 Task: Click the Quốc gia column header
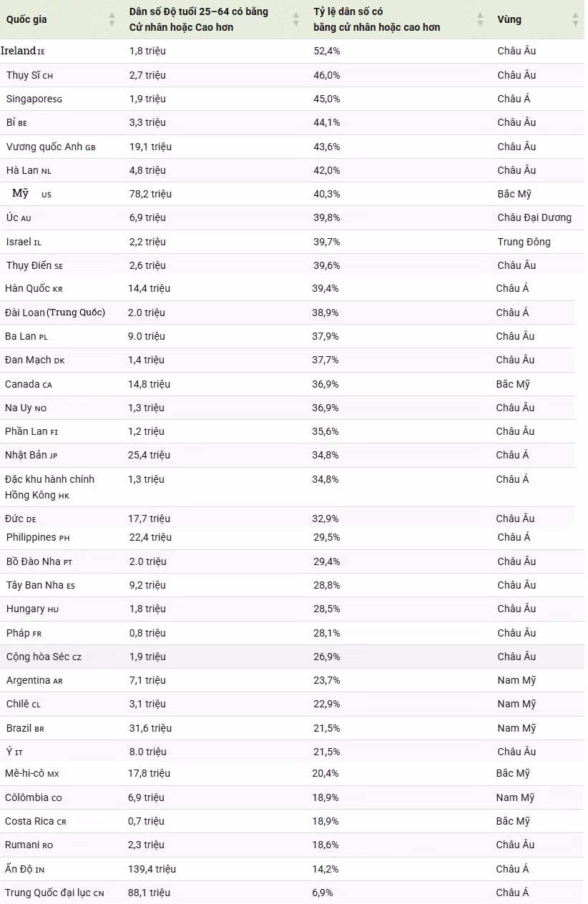26,19
